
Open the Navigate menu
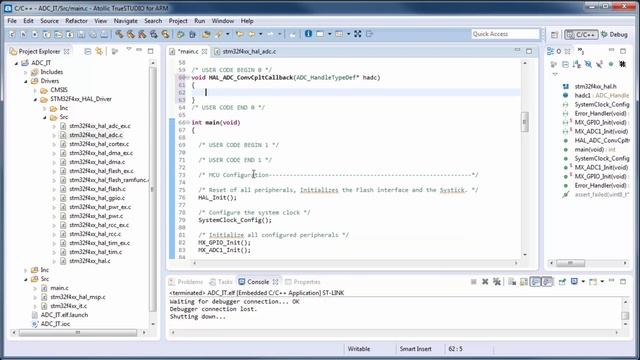(125, 21)
